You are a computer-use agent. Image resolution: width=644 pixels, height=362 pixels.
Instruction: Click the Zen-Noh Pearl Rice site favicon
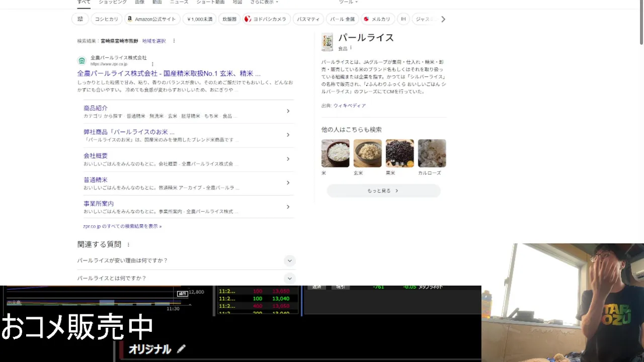tap(82, 61)
